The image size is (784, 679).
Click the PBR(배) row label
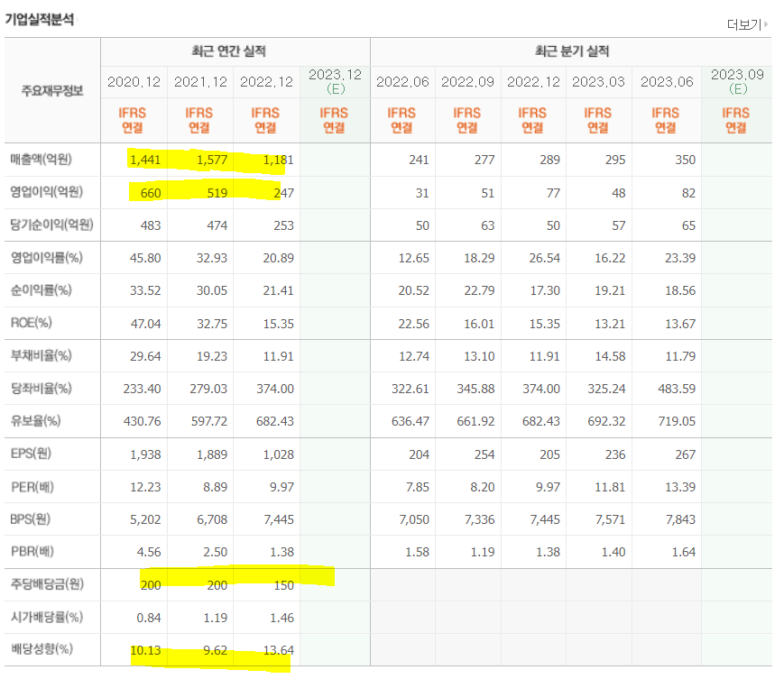click(32, 552)
